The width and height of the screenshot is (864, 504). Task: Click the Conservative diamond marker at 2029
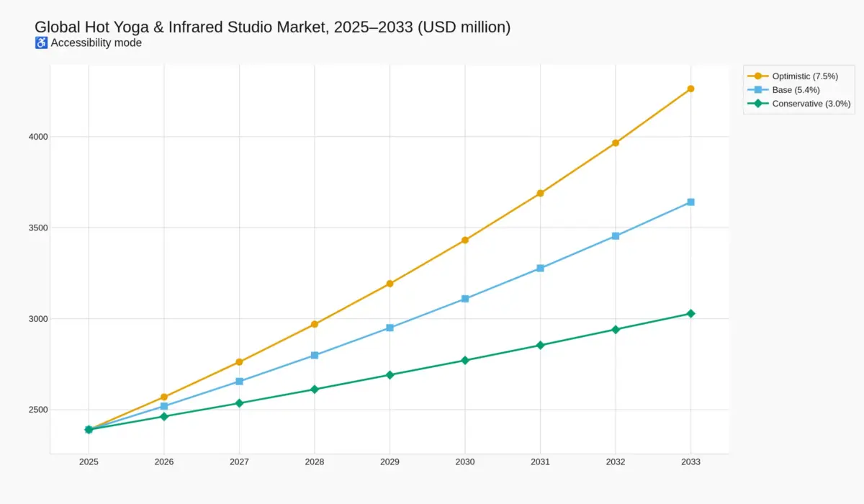click(x=390, y=375)
